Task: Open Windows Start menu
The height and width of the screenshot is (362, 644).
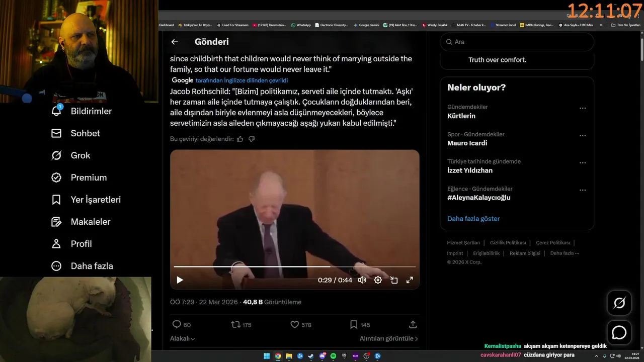Action: click(267, 356)
